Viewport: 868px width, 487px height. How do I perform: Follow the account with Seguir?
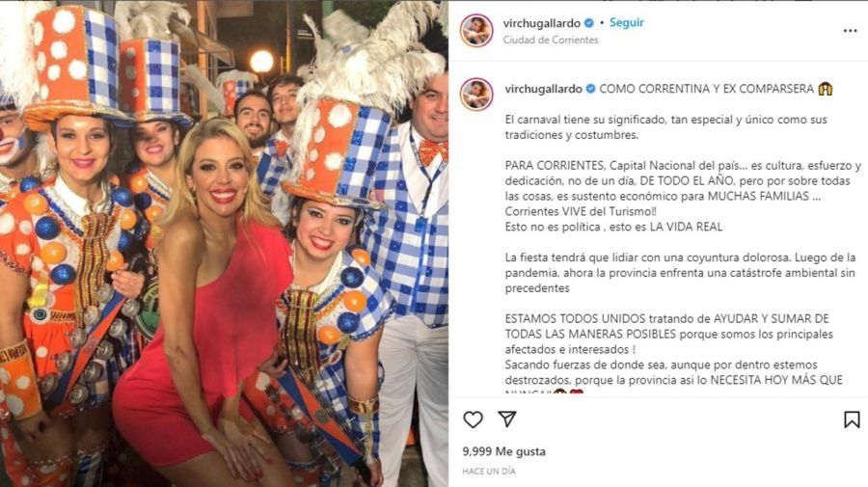[627, 23]
